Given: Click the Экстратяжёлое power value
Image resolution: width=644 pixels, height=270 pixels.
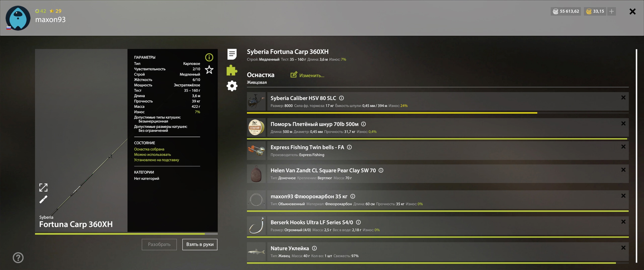Looking at the screenshot, I should point(187,85).
